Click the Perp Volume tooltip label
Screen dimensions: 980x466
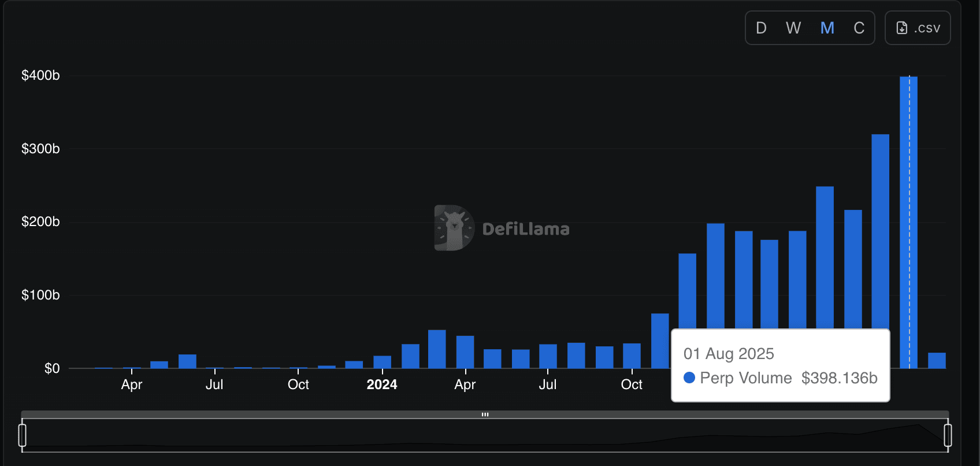click(x=746, y=378)
